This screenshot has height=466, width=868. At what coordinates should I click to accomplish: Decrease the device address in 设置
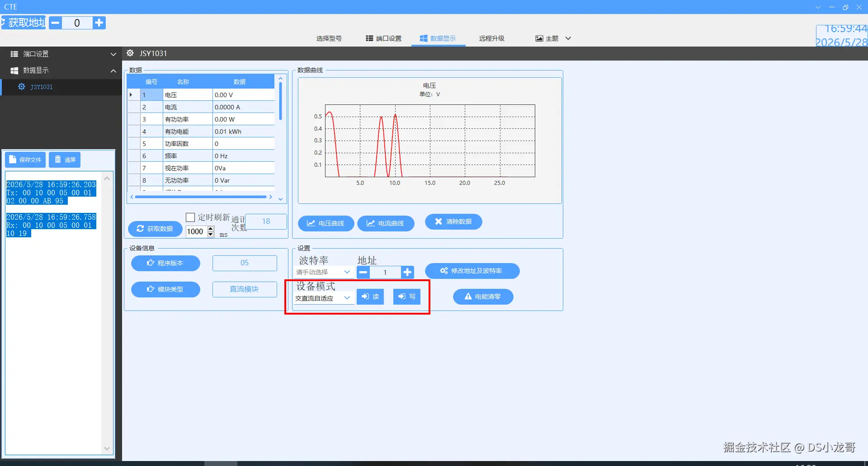(363, 272)
